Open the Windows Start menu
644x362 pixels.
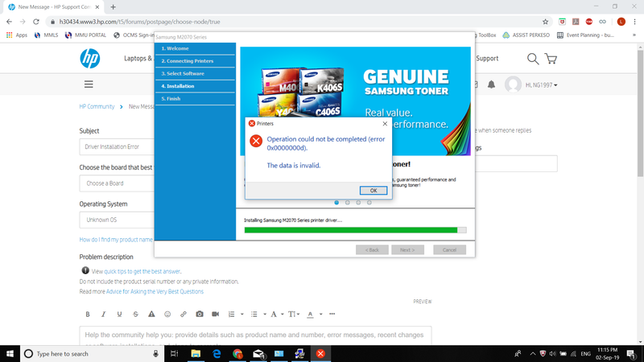coord(10,354)
